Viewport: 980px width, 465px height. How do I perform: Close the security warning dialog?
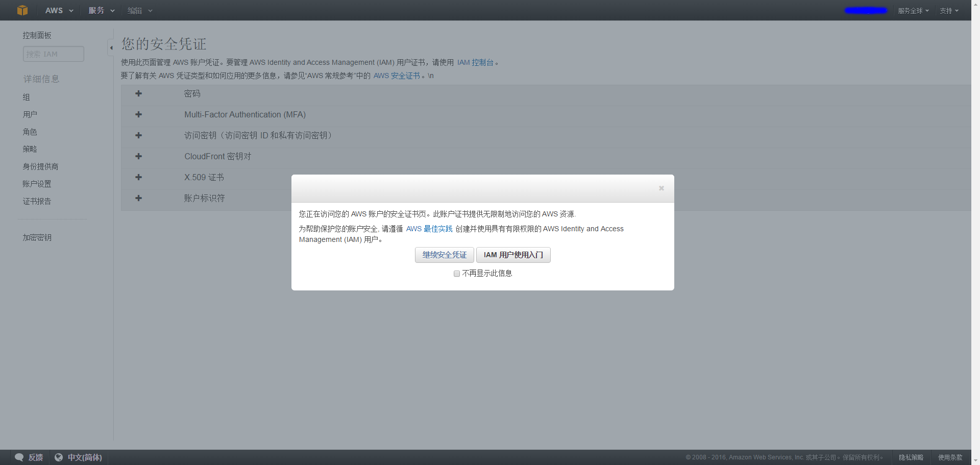click(661, 188)
